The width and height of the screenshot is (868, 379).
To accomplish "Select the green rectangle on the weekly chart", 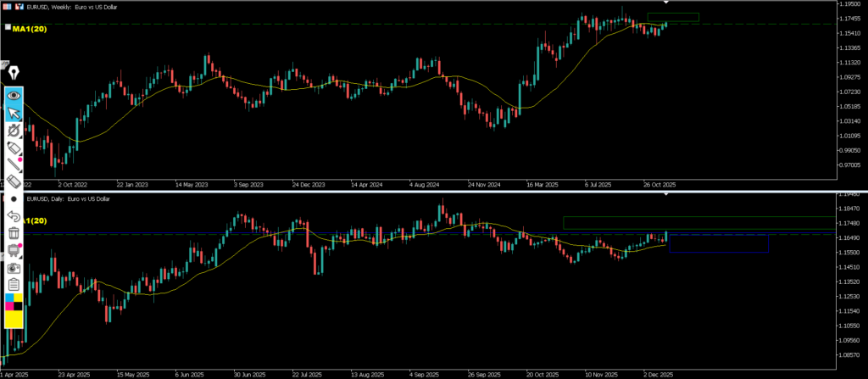I will (673, 17).
